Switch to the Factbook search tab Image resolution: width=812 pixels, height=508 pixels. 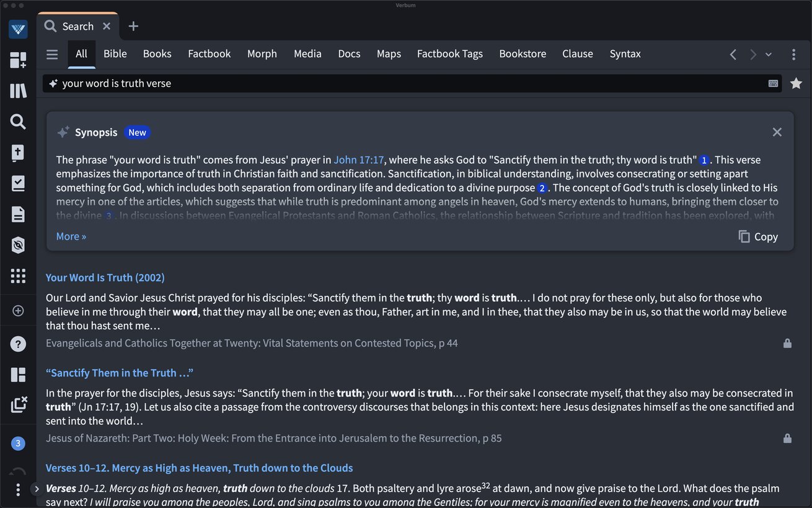(x=210, y=54)
